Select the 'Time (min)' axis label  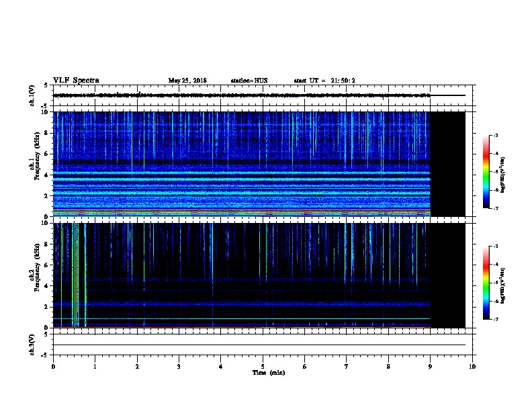[x=269, y=373]
